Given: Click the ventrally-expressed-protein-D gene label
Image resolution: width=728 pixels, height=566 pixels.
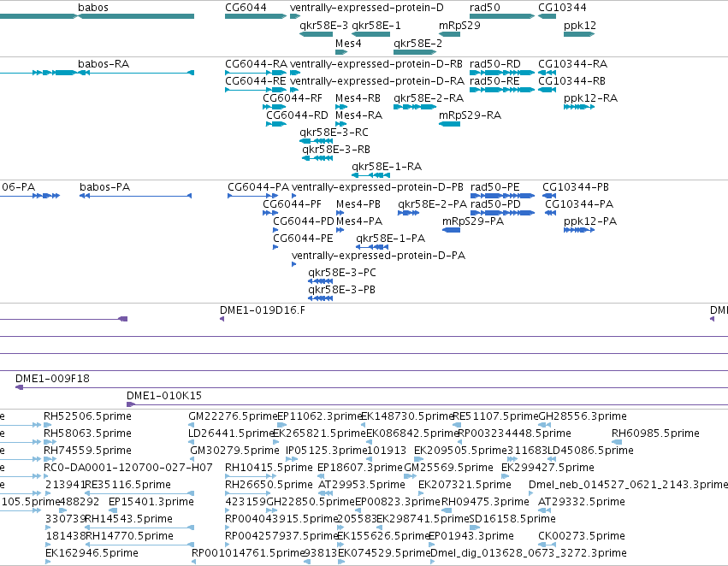Looking at the screenshot, I should tap(367, 8).
